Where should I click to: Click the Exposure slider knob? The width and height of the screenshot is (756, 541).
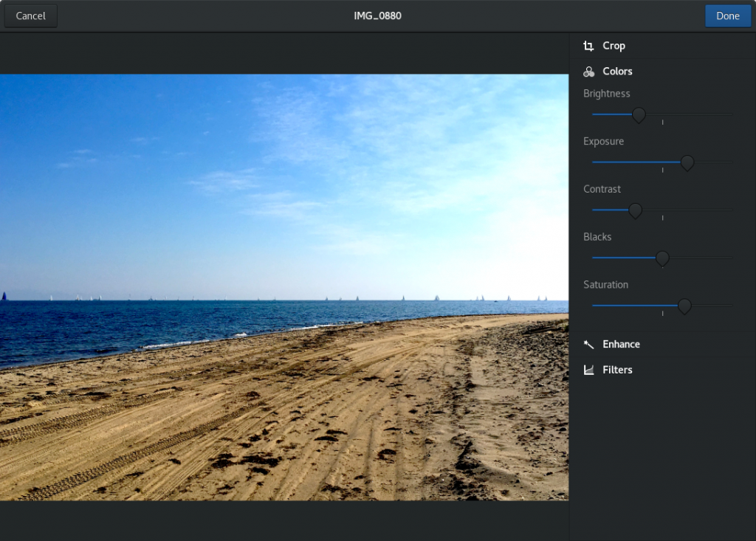point(687,162)
